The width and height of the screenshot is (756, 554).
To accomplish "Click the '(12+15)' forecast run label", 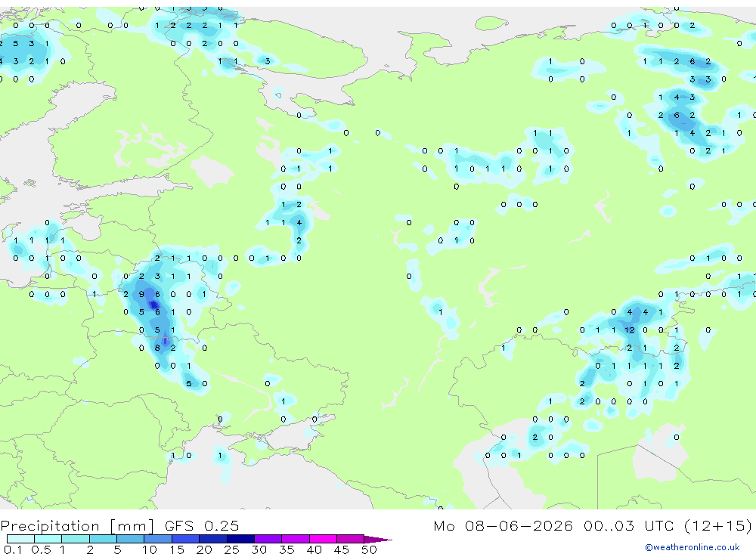I will 717,525.
